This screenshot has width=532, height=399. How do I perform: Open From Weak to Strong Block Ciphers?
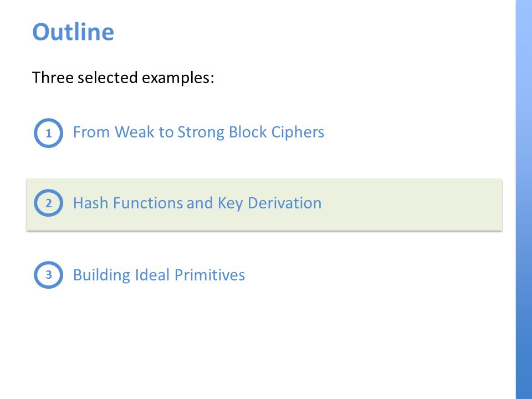198,132
